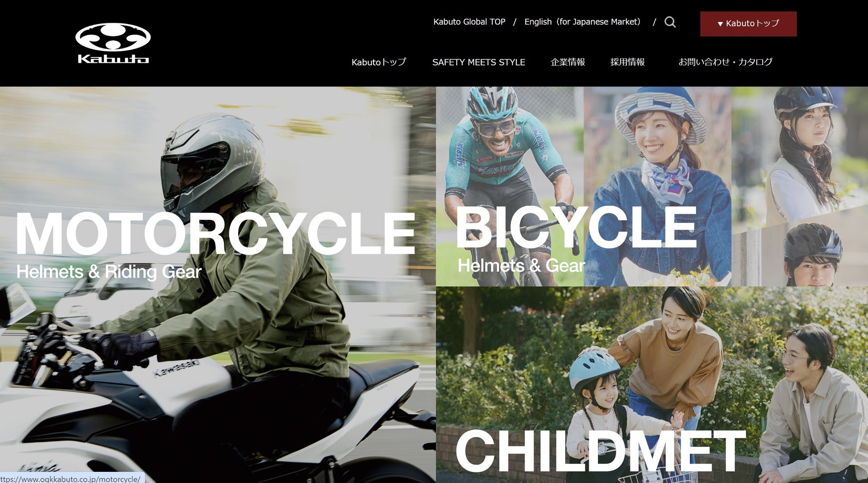Screen dimensions: 868x483
Task: Switch to English (for Japanese Market)
Action: click(582, 22)
